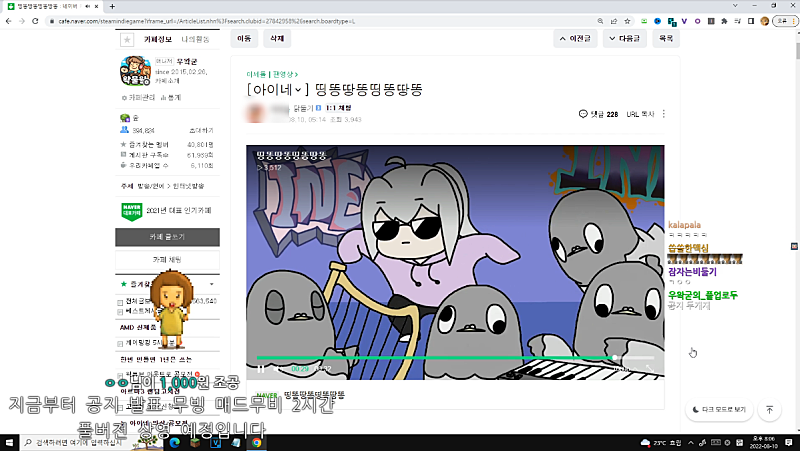Viewport: 800px width, 451px height.
Task: Open the 카페관리 gear link
Action: (138, 97)
